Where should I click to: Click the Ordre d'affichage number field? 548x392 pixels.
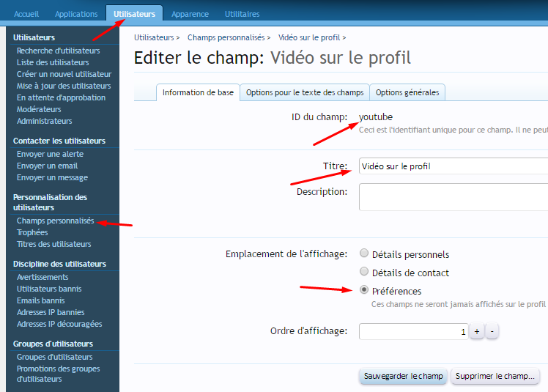(412, 332)
